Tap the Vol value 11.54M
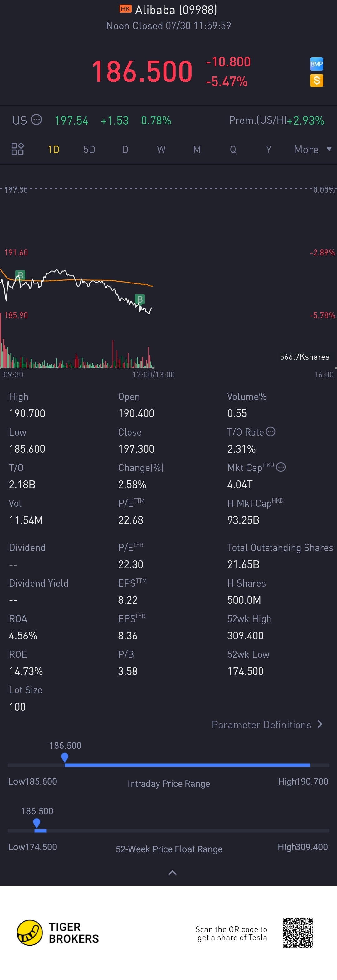The height and width of the screenshot is (980, 337). pyautogui.click(x=26, y=520)
